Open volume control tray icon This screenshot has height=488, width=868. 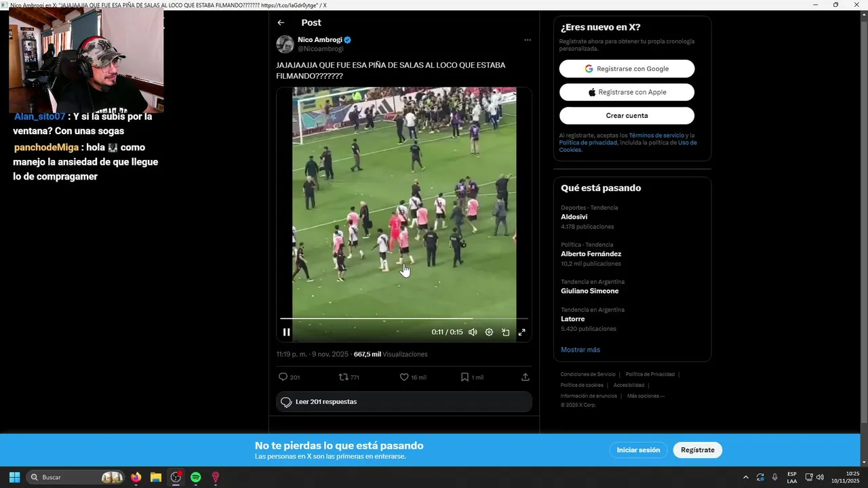point(820,477)
